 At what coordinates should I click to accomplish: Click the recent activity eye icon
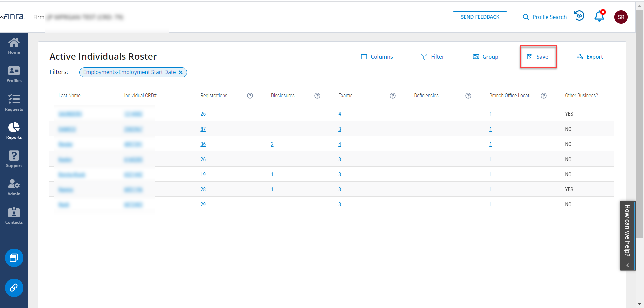[579, 16]
